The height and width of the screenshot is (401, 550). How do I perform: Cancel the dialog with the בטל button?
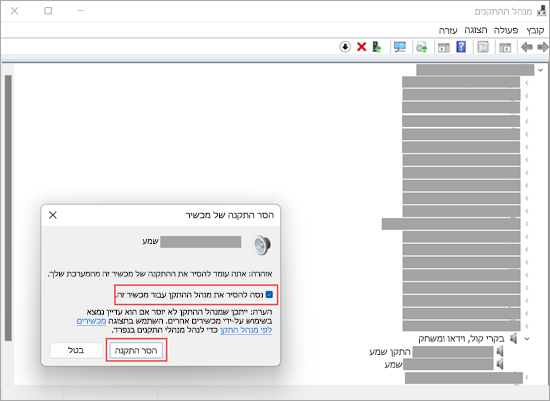click(x=76, y=350)
